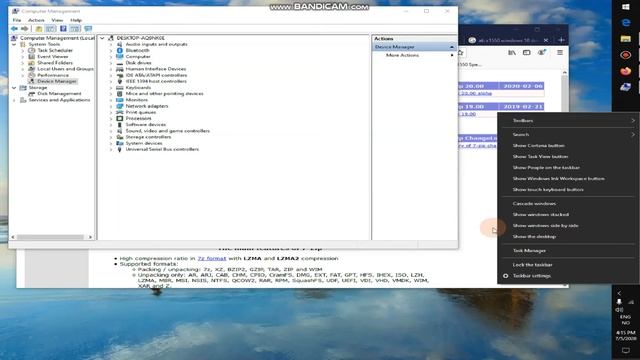This screenshot has width=640, height=360.
Task: Open Task Manager from context menu
Action: click(568, 251)
